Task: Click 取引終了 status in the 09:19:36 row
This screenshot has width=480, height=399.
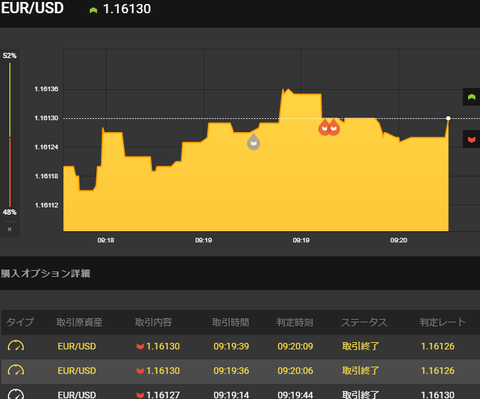Action: point(361,371)
